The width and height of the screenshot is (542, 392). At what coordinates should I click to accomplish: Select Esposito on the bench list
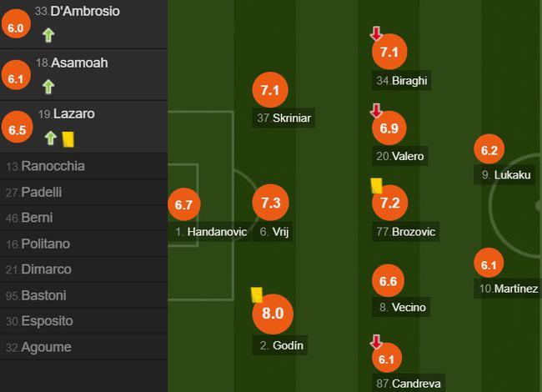[83, 321]
